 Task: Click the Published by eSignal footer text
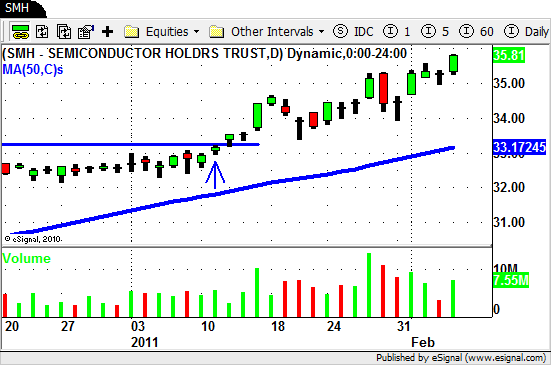[461, 358]
